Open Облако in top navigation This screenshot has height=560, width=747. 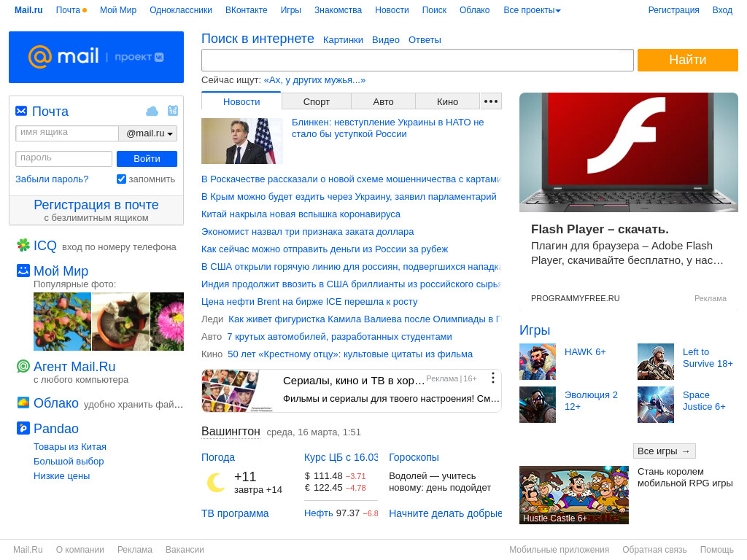point(474,10)
